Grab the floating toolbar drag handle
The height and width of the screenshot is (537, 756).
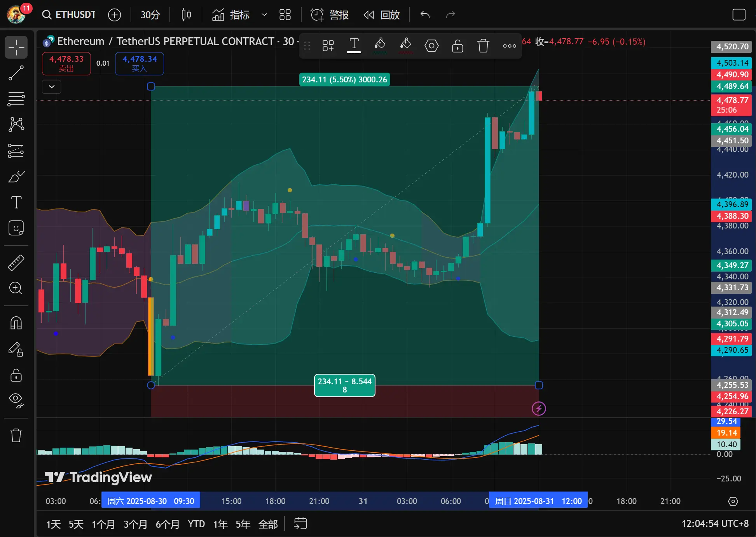pos(307,46)
